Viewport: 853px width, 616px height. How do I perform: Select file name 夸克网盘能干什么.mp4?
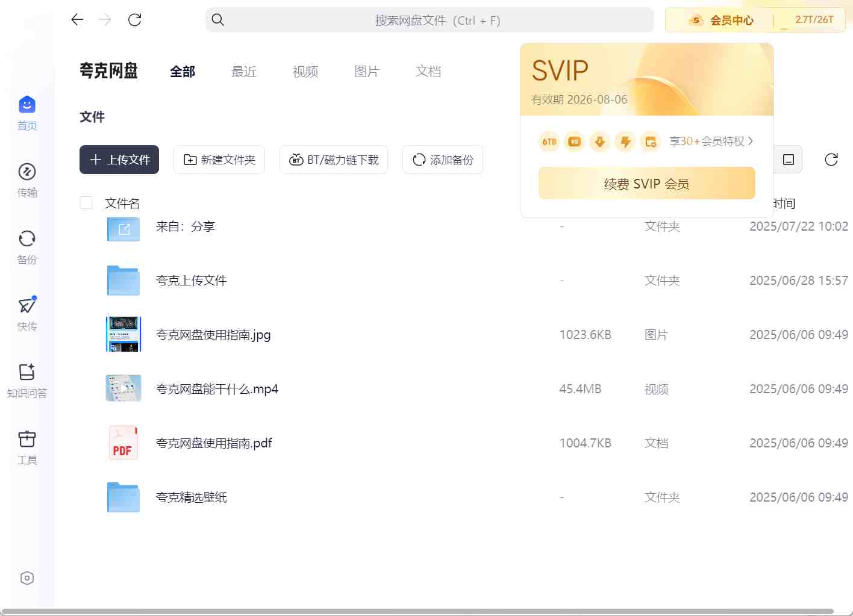click(x=217, y=389)
